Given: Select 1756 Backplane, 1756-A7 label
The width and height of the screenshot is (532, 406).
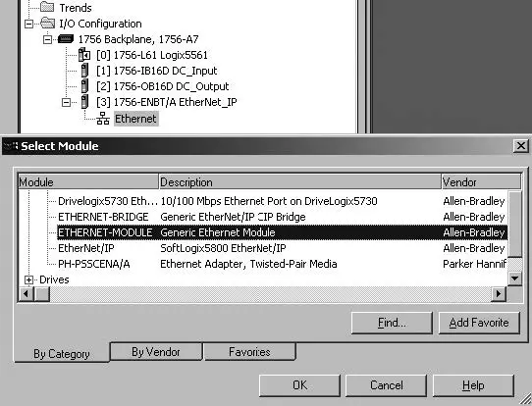Looking at the screenshot, I should (x=138, y=39).
